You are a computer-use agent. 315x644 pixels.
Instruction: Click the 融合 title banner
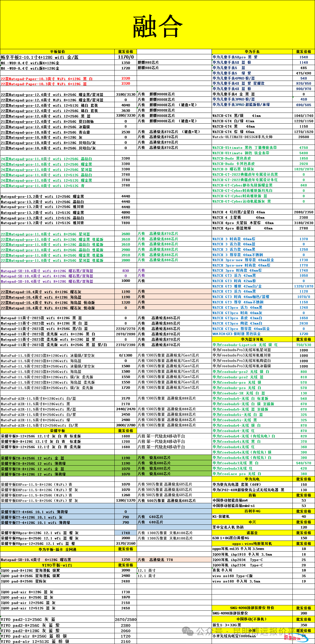coord(157,25)
